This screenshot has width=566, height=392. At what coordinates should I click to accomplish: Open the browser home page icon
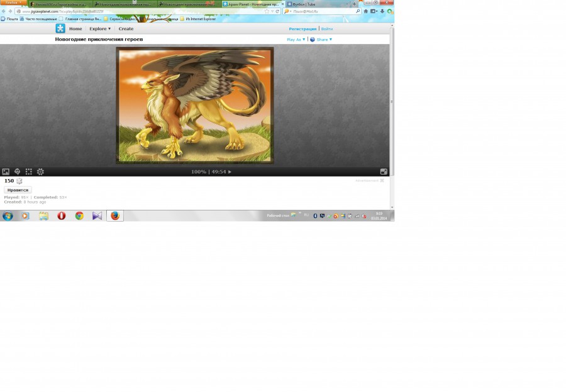point(365,11)
